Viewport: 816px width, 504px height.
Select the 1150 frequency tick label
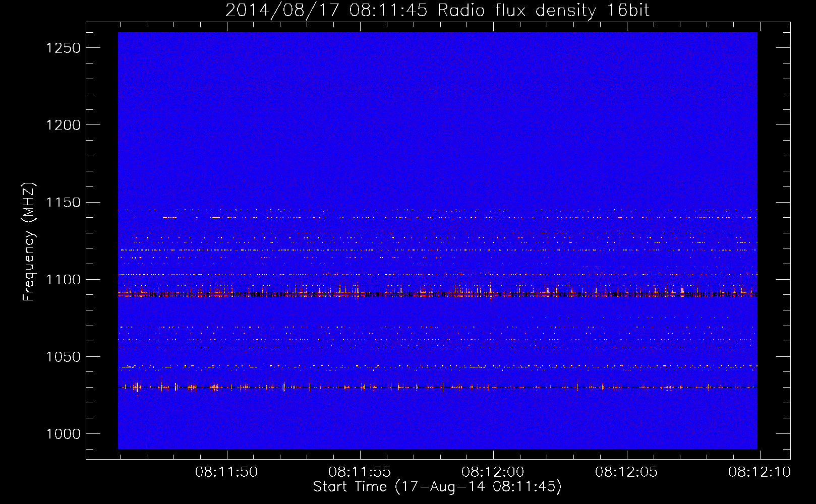click(x=64, y=203)
